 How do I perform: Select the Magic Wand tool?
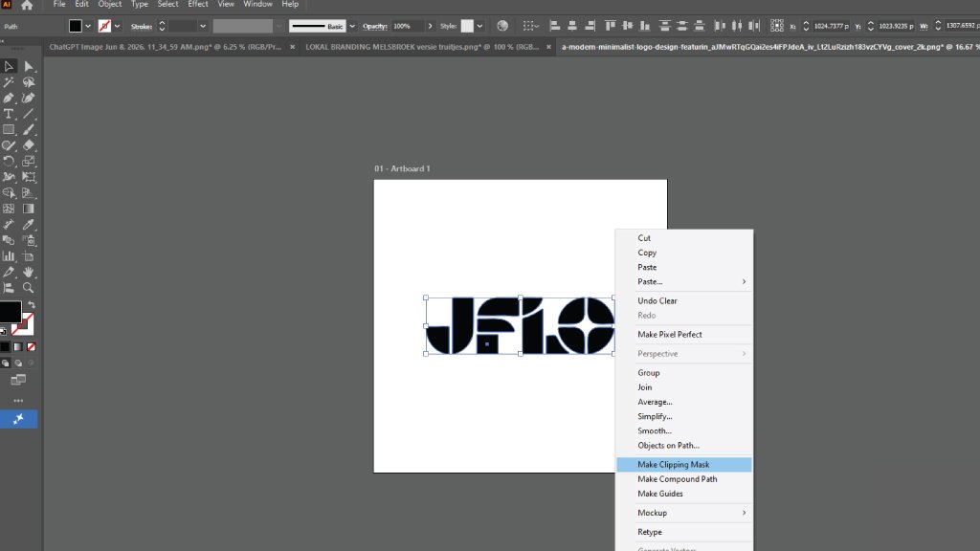pos(9,82)
